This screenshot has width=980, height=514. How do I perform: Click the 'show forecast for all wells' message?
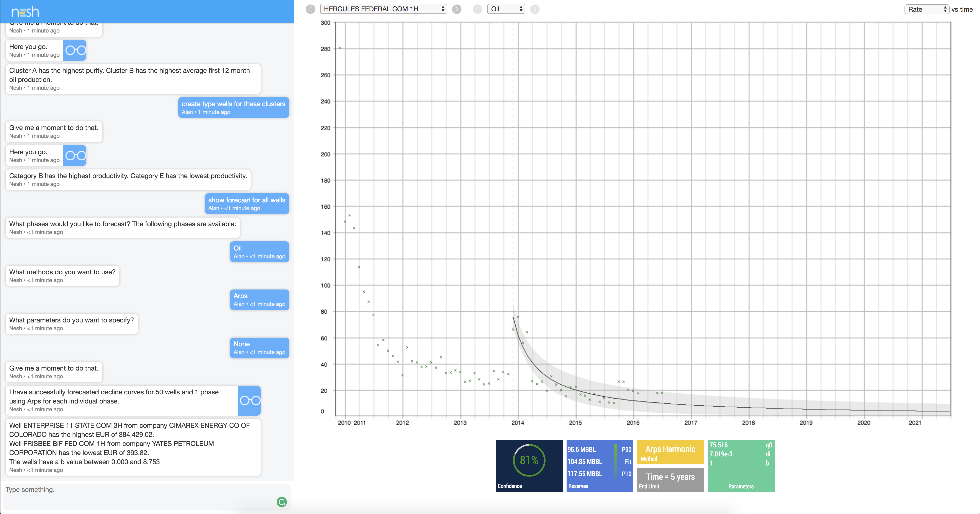coord(247,203)
